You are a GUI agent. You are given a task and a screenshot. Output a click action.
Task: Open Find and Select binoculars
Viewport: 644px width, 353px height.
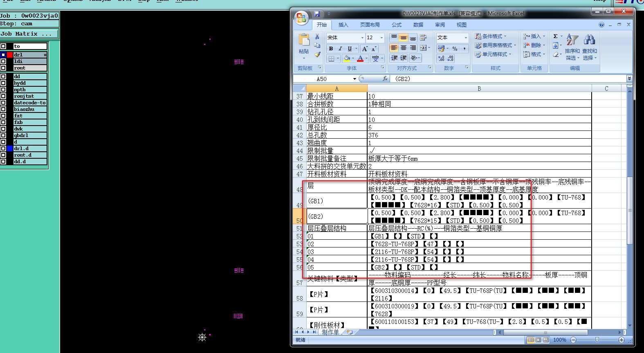[x=590, y=47]
